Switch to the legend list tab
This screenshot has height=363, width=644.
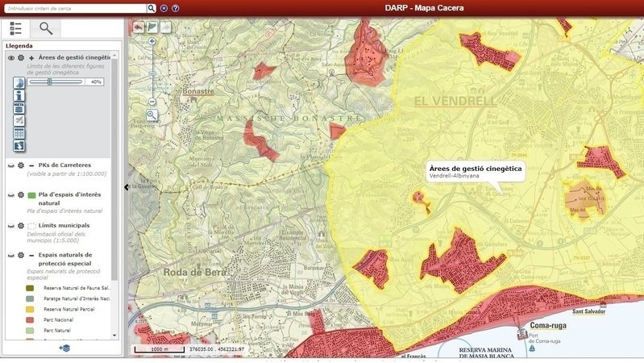tap(15, 28)
